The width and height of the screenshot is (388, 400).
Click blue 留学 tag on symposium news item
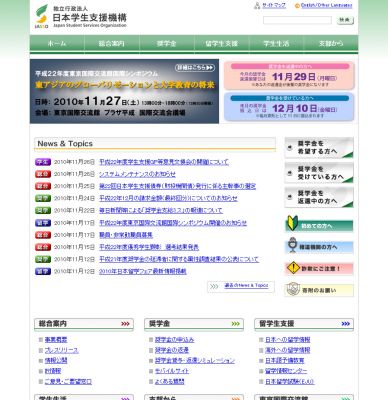(43, 223)
